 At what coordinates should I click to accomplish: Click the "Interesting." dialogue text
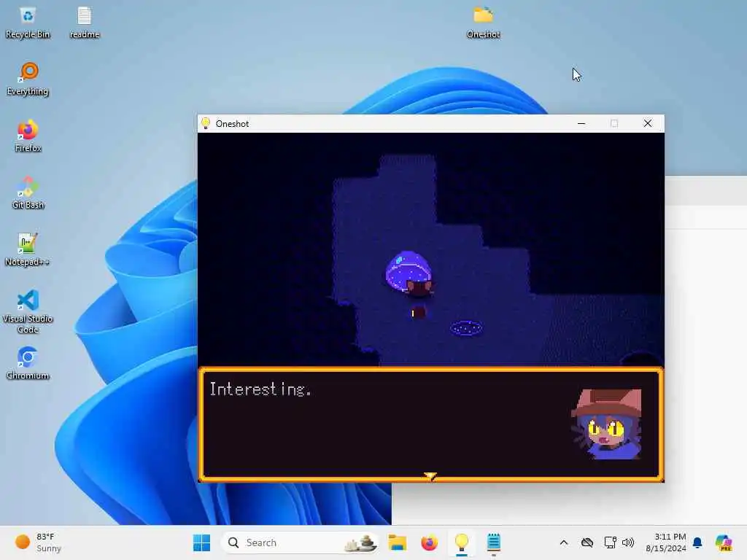pyautogui.click(x=260, y=389)
